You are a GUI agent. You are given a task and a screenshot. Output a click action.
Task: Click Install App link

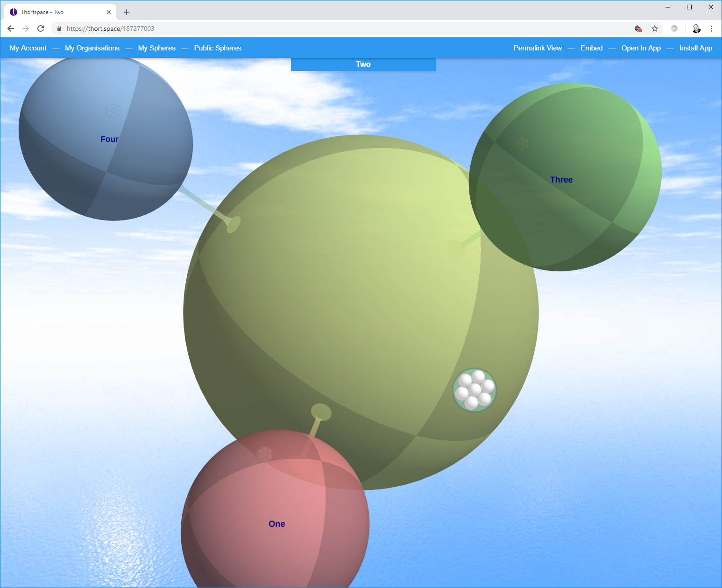tap(695, 48)
